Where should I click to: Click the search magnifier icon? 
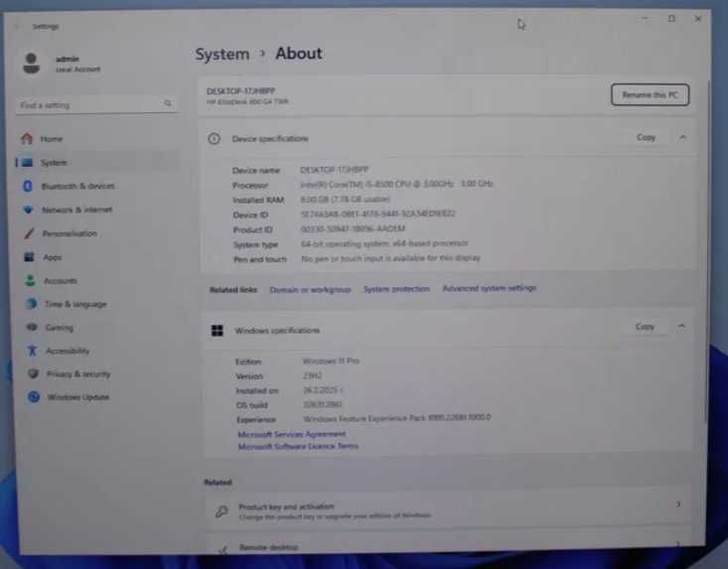click(168, 103)
